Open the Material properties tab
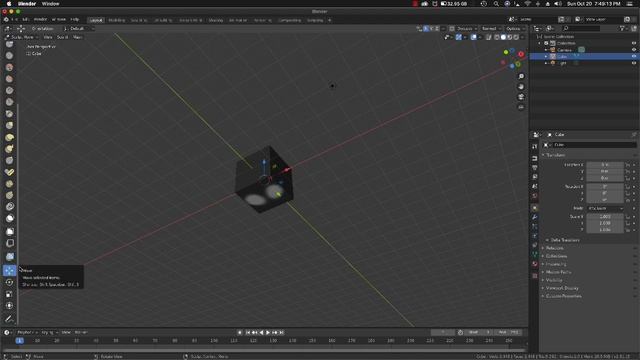Screen dimensions: 640x360 tap(535, 264)
